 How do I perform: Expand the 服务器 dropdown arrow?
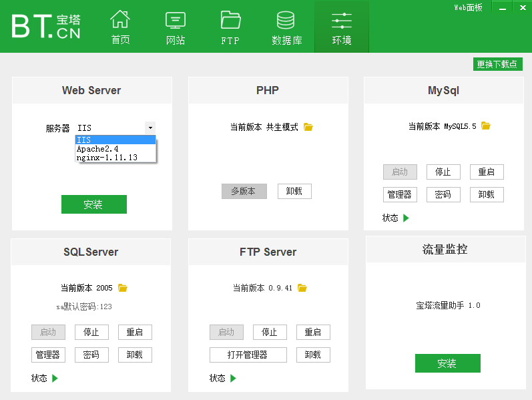150,128
